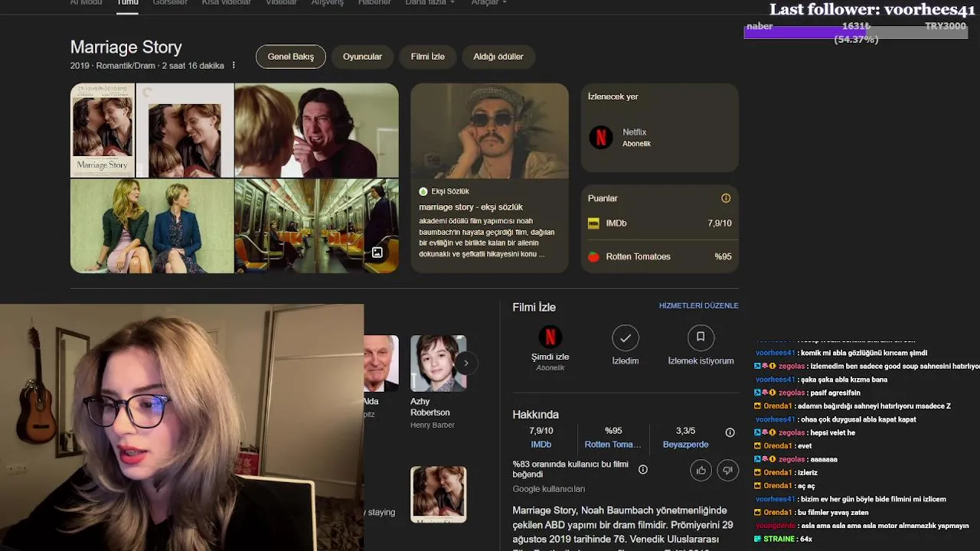980x551 pixels.
Task: Click the thumbs up like button
Action: (x=701, y=470)
